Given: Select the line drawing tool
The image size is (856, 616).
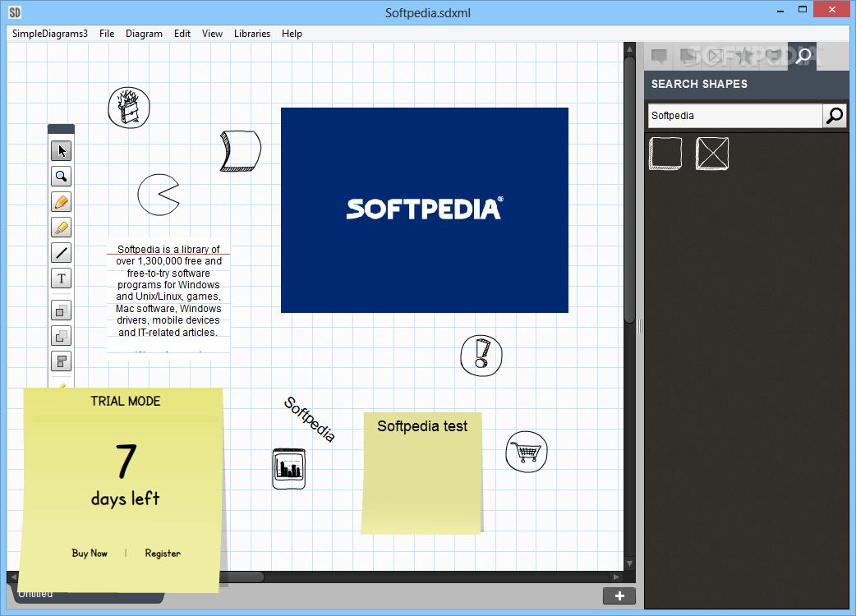Looking at the screenshot, I should pyautogui.click(x=61, y=253).
